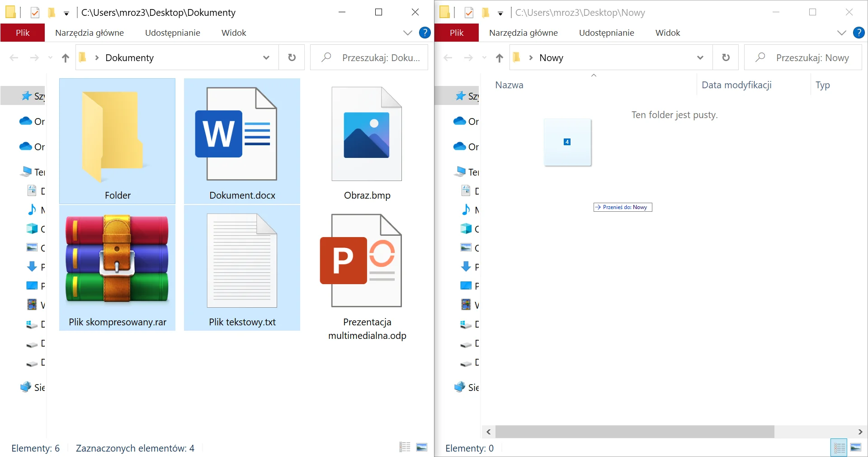Click New folder icon in Dokumenty quick access toolbar

(52, 13)
